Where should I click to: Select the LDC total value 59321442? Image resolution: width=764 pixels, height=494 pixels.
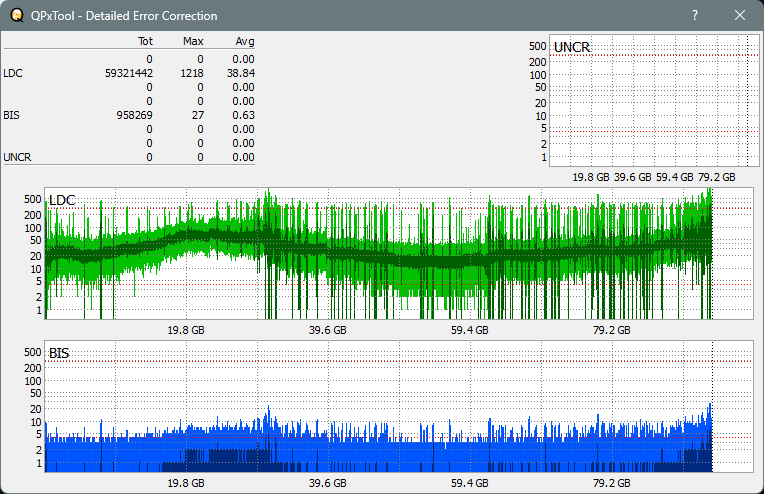(129, 73)
